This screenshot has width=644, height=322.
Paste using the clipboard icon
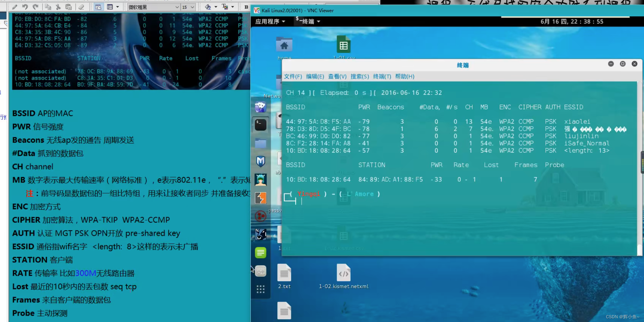[68, 7]
